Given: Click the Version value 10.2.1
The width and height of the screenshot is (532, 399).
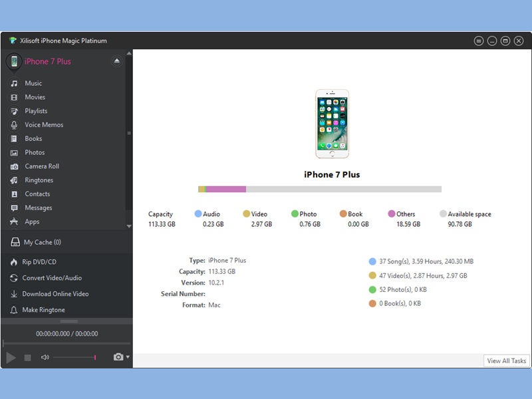Looking at the screenshot, I should point(216,283).
